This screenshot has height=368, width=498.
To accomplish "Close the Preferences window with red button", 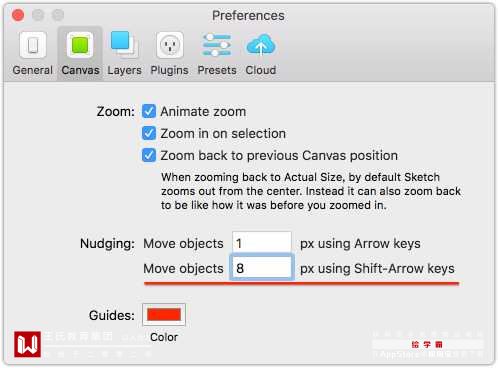I will pos(18,15).
